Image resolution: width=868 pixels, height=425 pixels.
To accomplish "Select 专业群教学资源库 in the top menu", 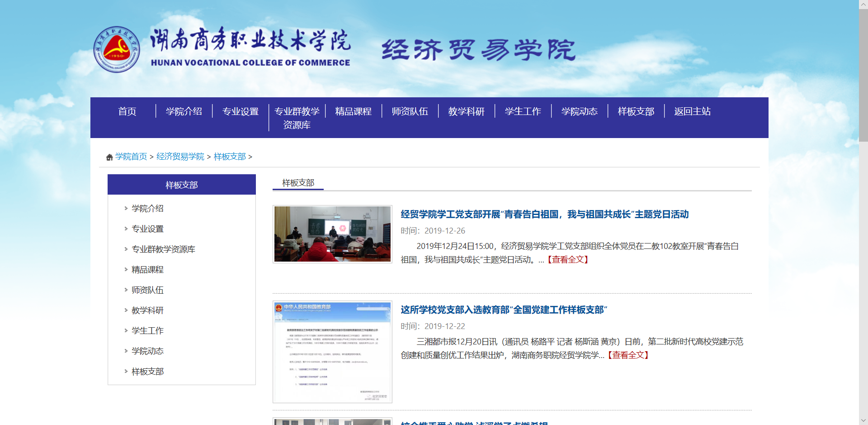I will tap(297, 118).
